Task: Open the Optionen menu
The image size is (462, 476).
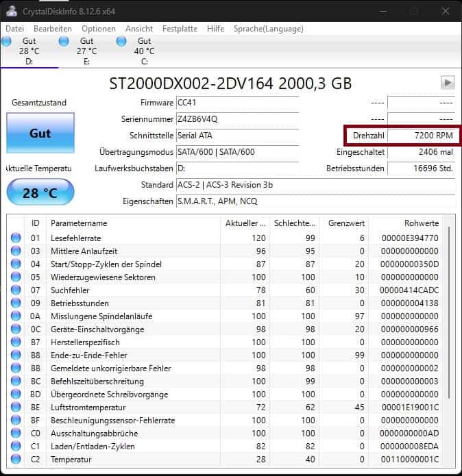Action: [x=99, y=29]
